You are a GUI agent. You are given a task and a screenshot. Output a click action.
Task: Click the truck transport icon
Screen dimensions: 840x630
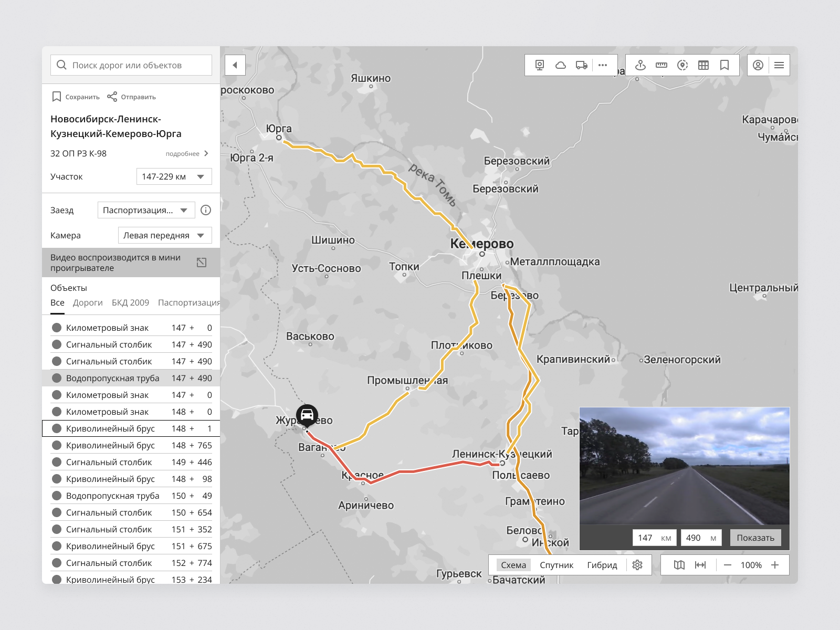[x=582, y=65]
